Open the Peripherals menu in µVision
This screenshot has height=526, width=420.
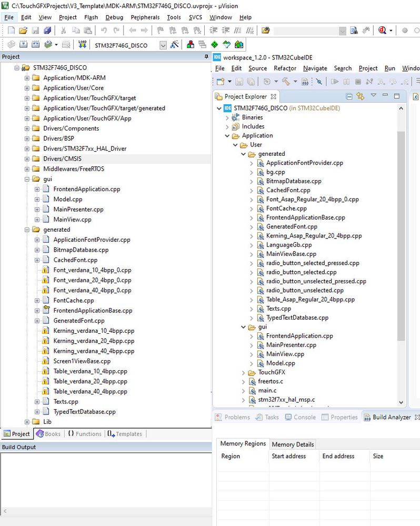(145, 17)
